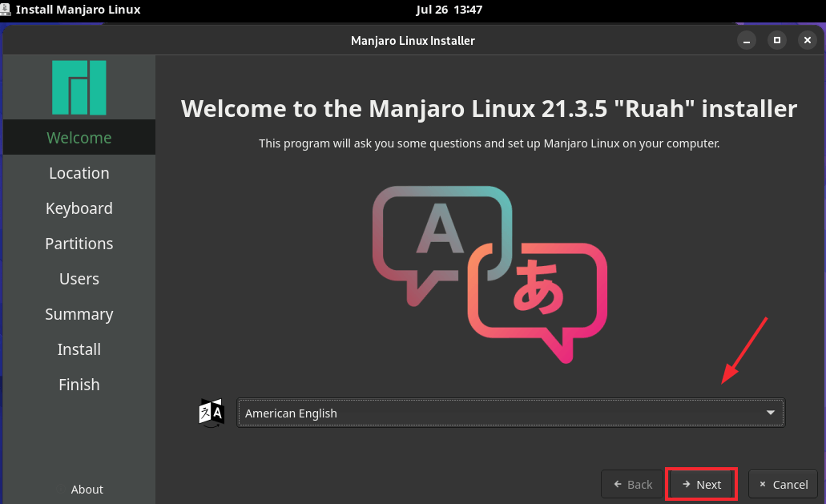Open the About button in sidebar

coord(79,490)
